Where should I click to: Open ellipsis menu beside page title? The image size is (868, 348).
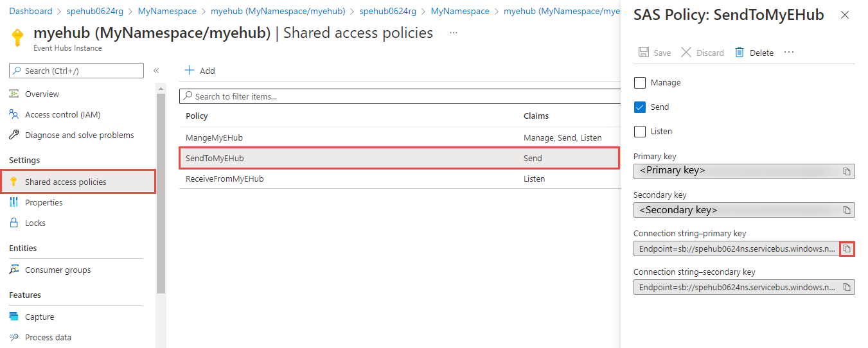tap(454, 33)
